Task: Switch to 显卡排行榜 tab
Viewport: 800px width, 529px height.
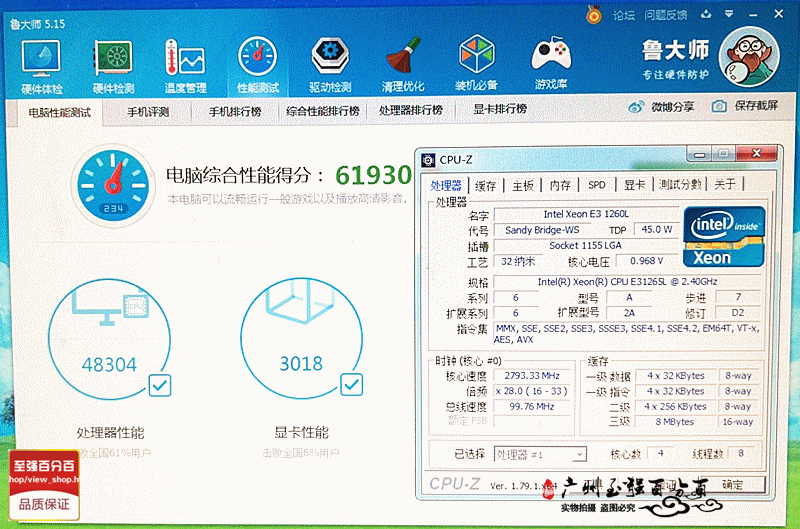Action: (x=499, y=109)
